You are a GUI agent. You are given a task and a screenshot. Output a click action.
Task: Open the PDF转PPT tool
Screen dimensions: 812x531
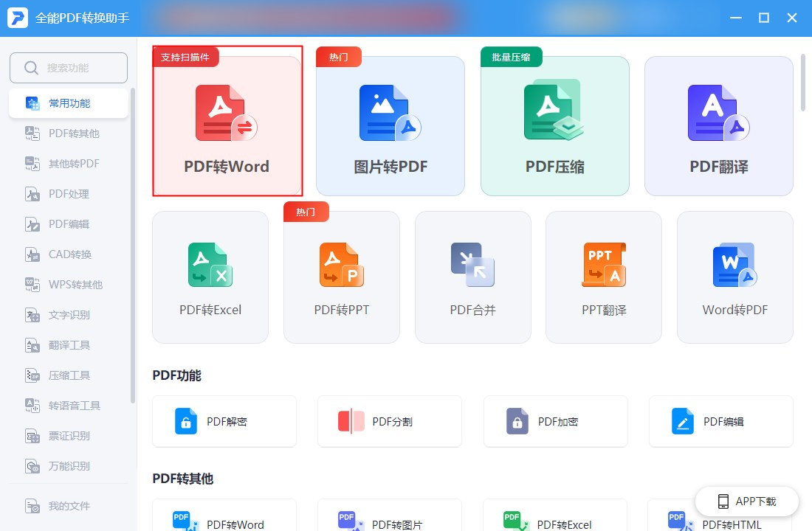click(x=341, y=277)
